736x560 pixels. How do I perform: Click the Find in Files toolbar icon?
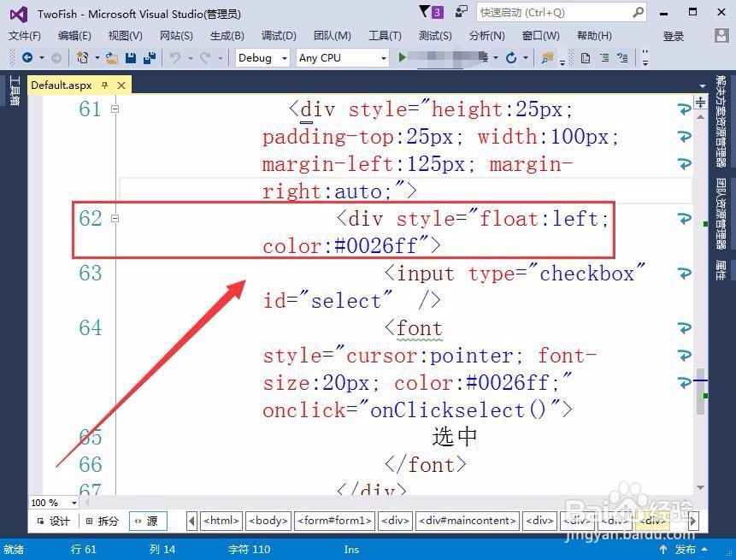click(547, 58)
